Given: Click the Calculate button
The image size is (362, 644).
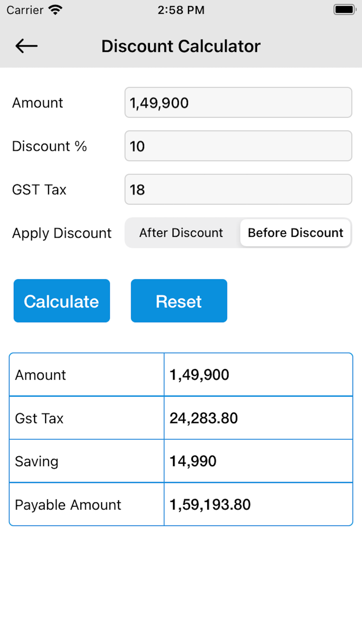Looking at the screenshot, I should [x=62, y=301].
